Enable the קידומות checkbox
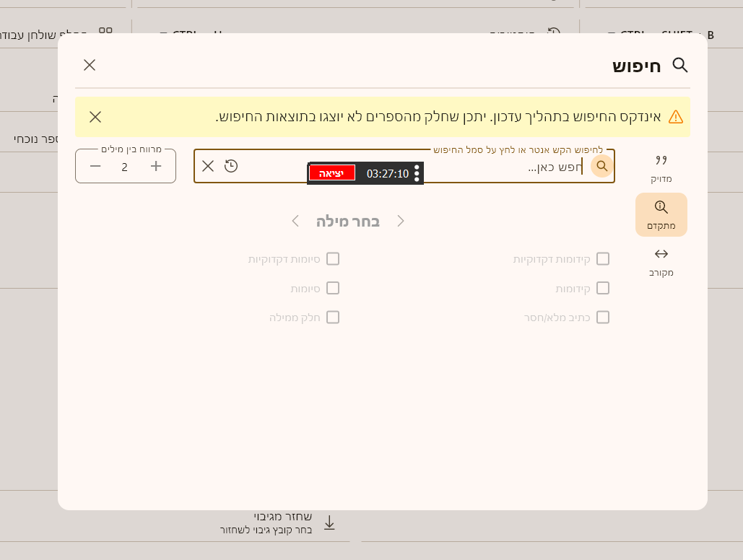This screenshot has width=743, height=560. pos(603,287)
